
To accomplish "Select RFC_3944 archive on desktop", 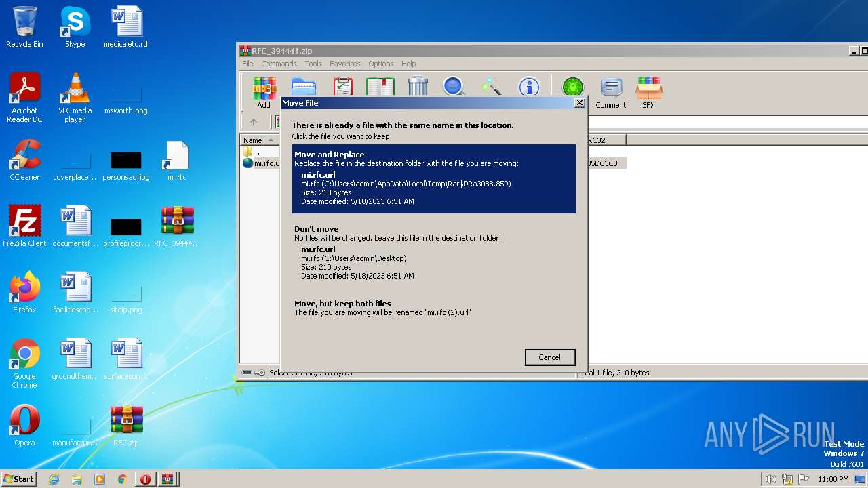I will (177, 226).
